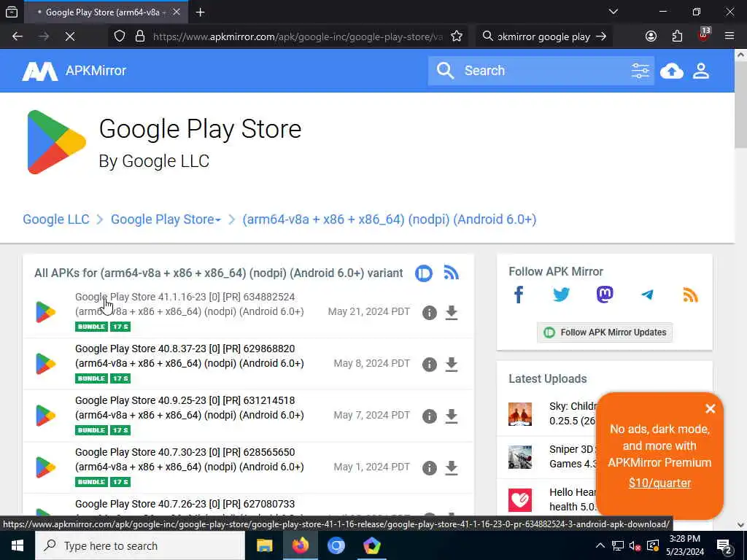Open APK Mirror's Telegram icon
Viewport: 747px width, 560px height.
(x=647, y=295)
